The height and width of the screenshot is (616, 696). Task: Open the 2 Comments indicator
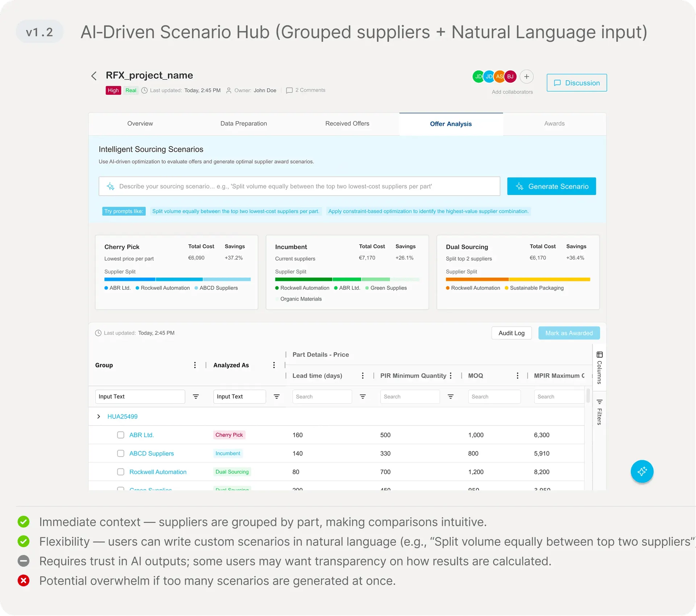(x=306, y=90)
